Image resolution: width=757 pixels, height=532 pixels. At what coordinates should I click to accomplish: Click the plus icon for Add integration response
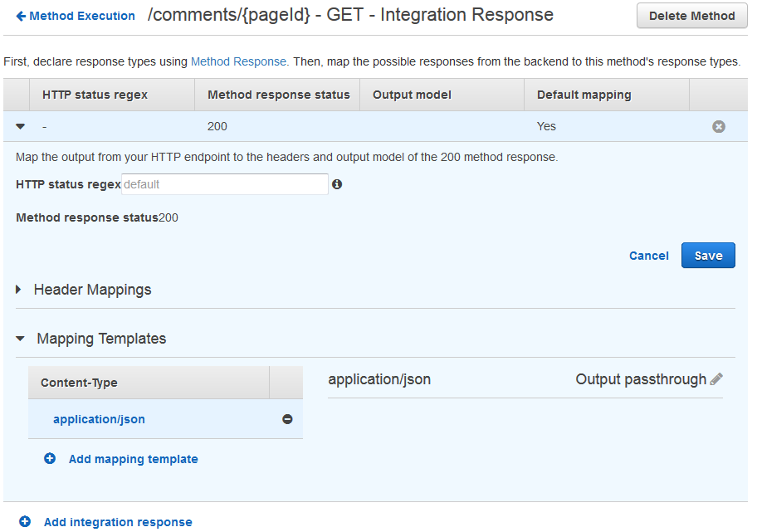pyautogui.click(x=25, y=522)
